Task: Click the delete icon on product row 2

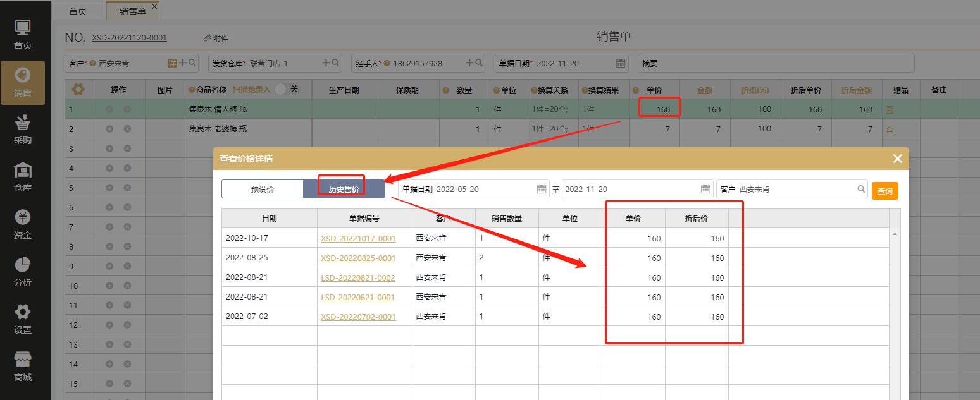Action: (127, 128)
